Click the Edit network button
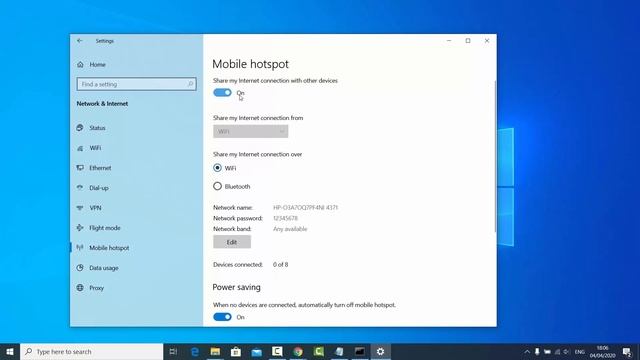 (x=232, y=242)
